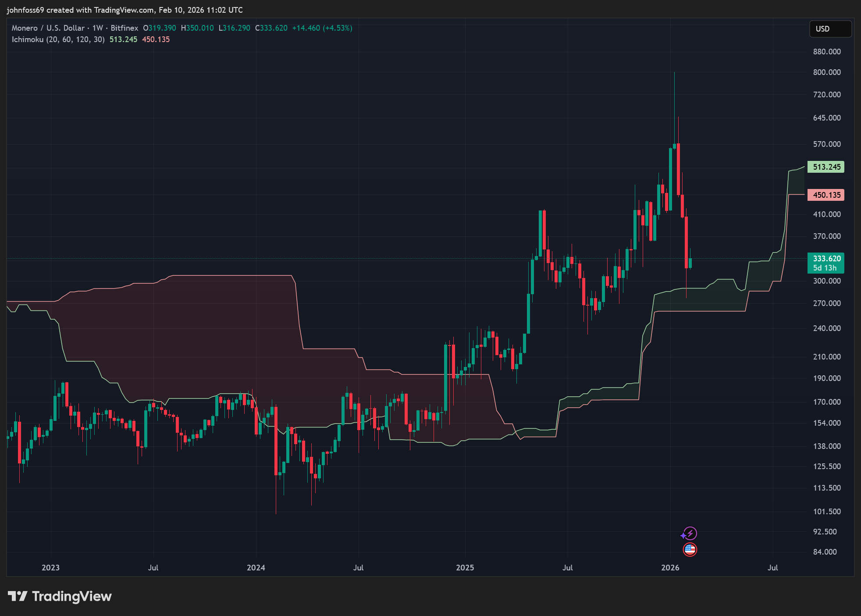Click the Bitfinex exchange name in the legend

124,28
